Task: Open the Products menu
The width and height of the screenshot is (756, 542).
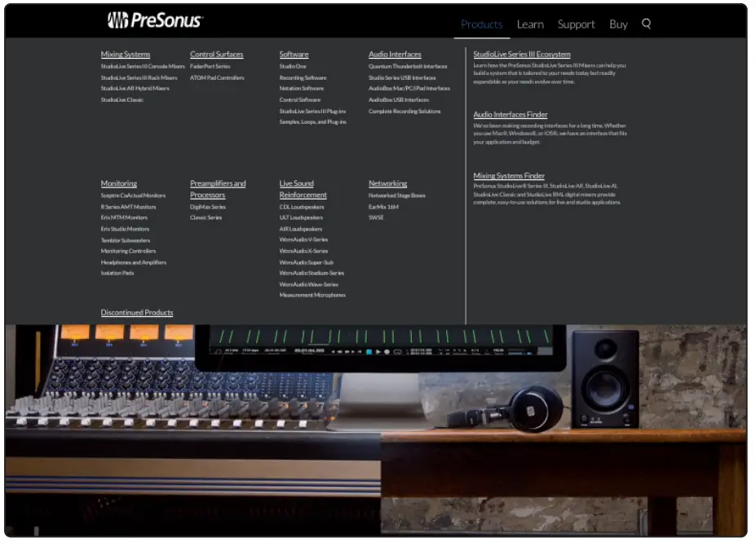Action: coord(481,24)
